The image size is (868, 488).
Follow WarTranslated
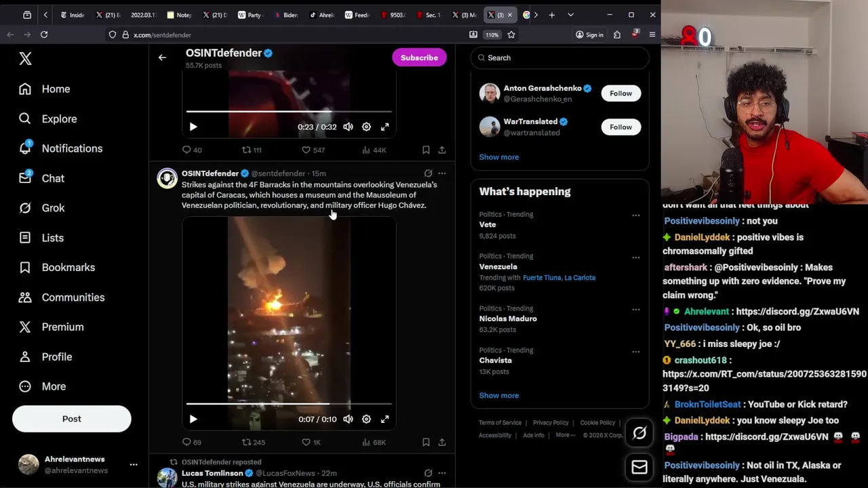pos(620,127)
